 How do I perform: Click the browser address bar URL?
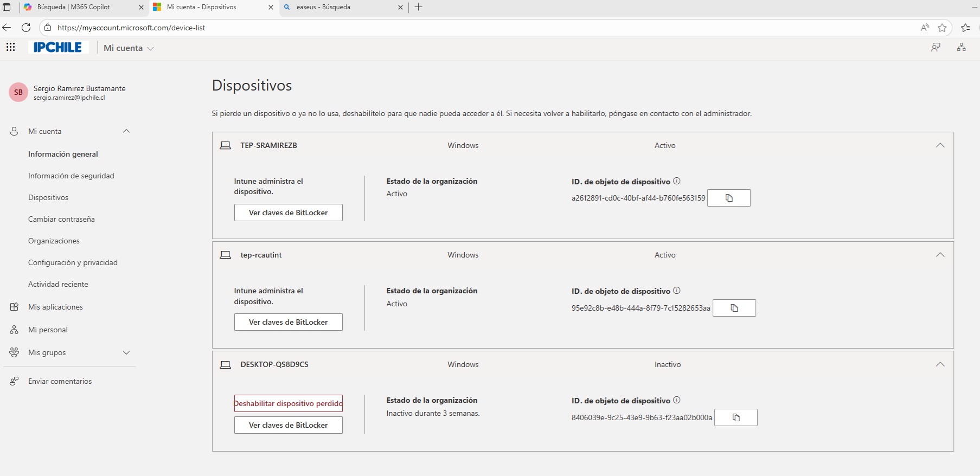coord(131,28)
